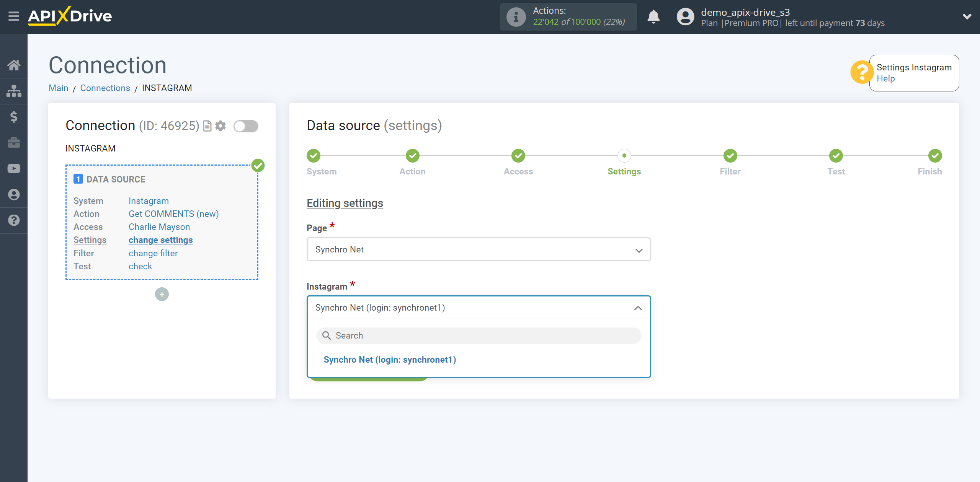Open connection settings gear icon
The image size is (980, 482).
(220, 126)
